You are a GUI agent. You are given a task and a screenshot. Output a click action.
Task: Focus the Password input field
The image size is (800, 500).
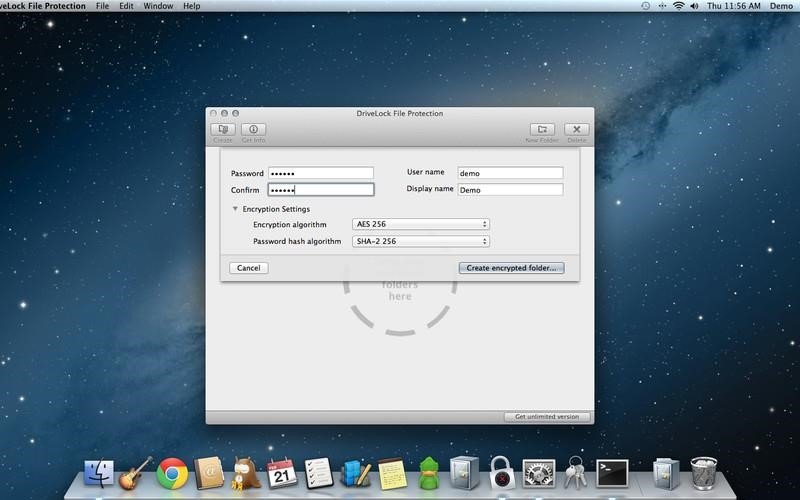point(321,173)
